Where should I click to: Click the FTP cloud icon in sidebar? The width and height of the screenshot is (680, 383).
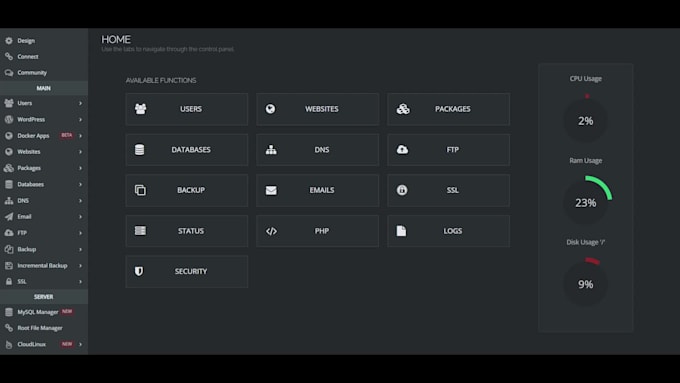9,233
